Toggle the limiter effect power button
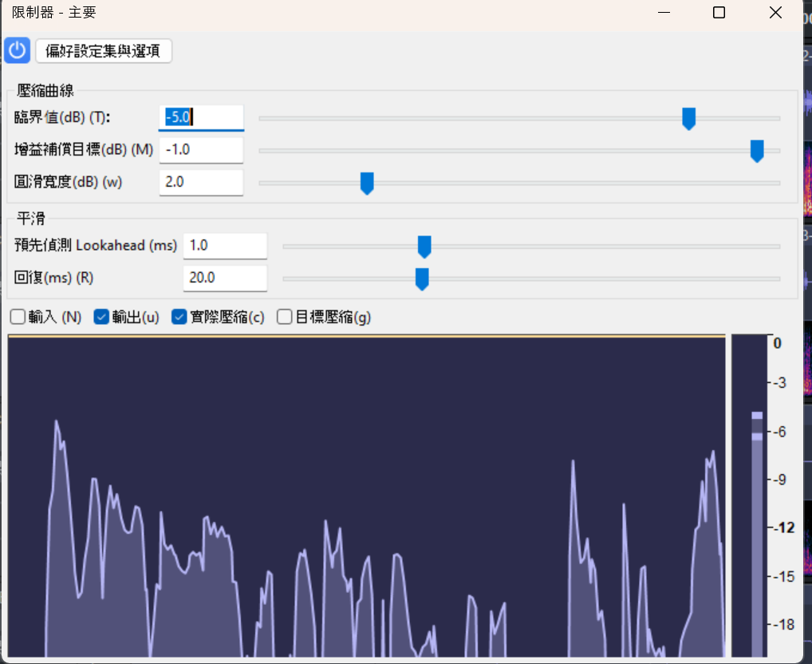812x664 pixels. 17,51
